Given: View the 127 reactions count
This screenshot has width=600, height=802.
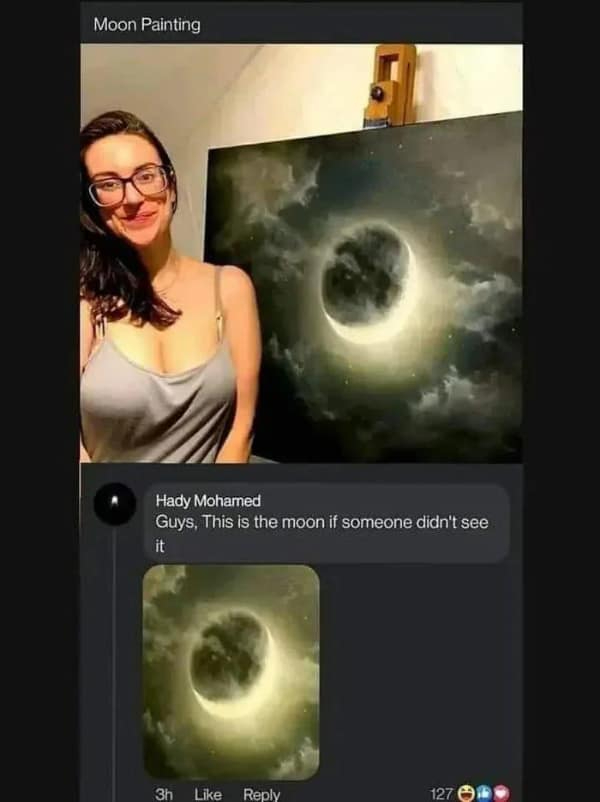Looking at the screenshot, I should click(x=442, y=794).
